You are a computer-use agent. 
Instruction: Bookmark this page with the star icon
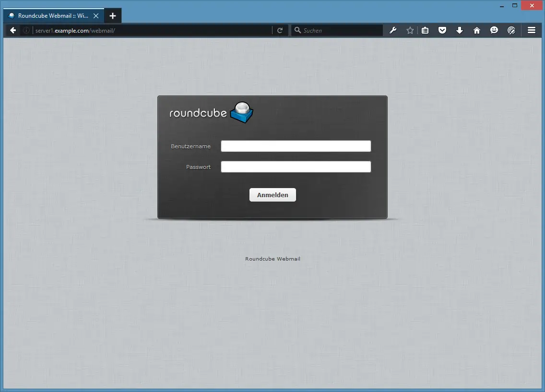410,30
